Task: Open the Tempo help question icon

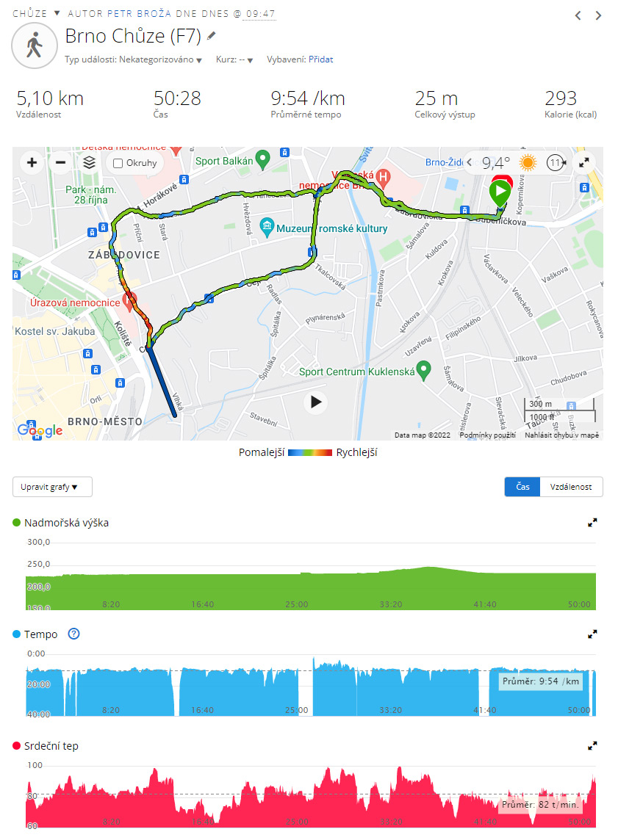Action: (x=73, y=634)
